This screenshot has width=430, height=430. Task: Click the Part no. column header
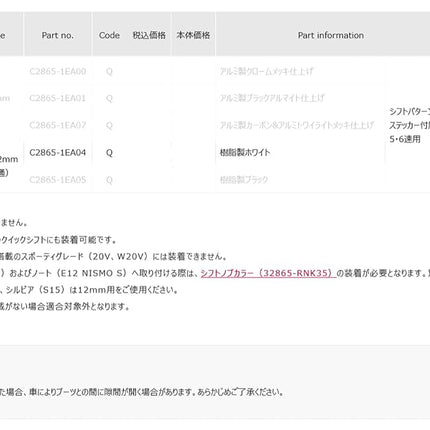click(x=58, y=35)
